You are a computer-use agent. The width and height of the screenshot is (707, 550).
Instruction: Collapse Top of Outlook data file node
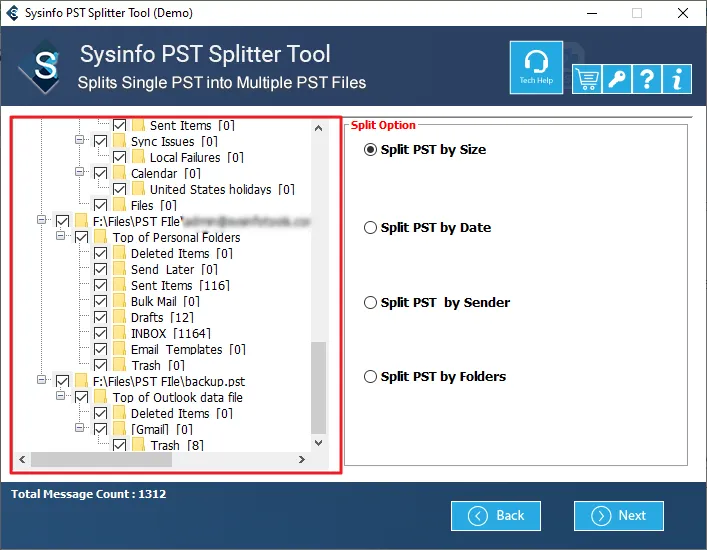pyautogui.click(x=60, y=396)
